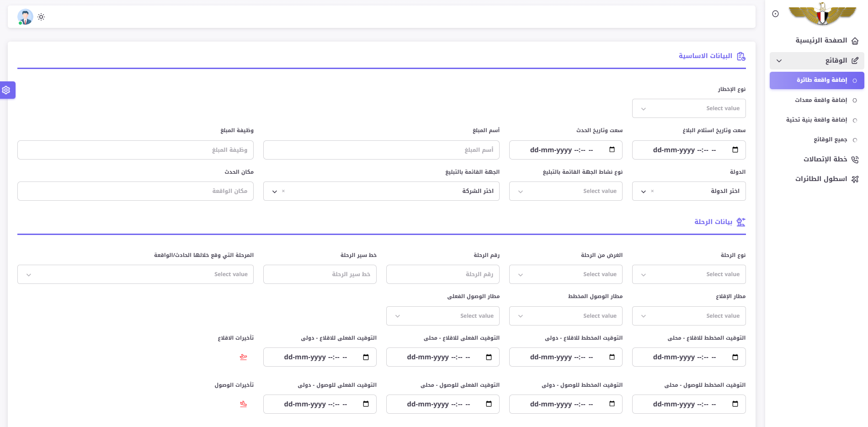Toggle the sidebar pin circle icon
Screen dimensions: 868x427
click(775, 14)
